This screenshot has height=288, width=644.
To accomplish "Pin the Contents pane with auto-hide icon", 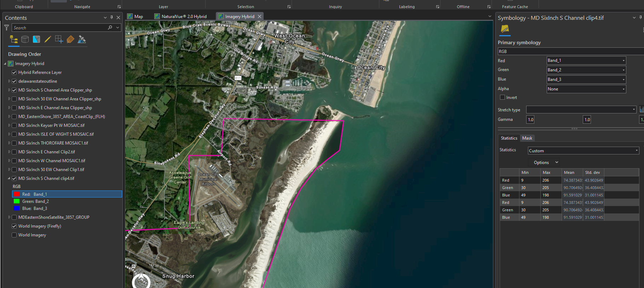I will 111,17.
